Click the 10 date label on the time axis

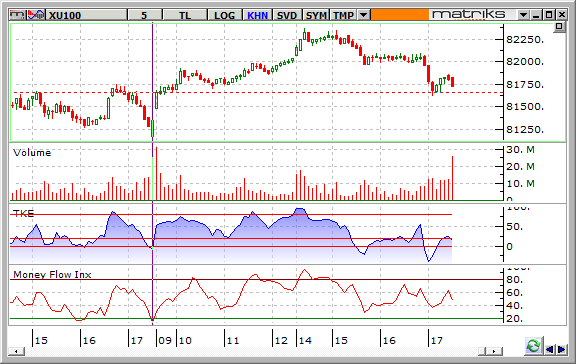pos(185,340)
